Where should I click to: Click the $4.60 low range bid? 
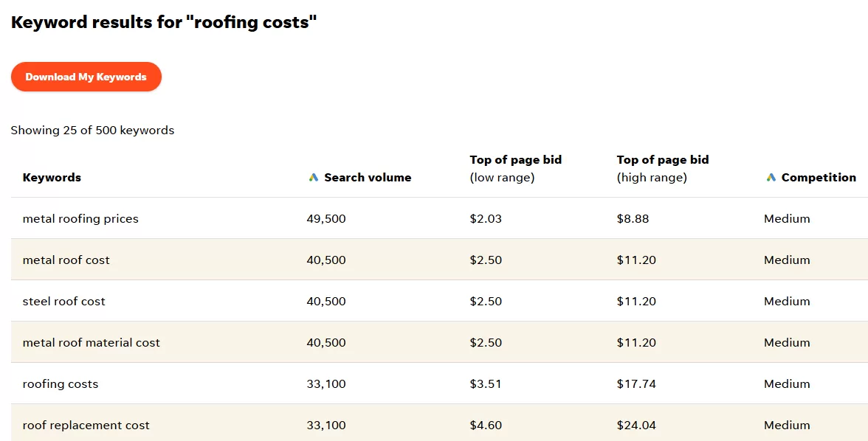(486, 426)
